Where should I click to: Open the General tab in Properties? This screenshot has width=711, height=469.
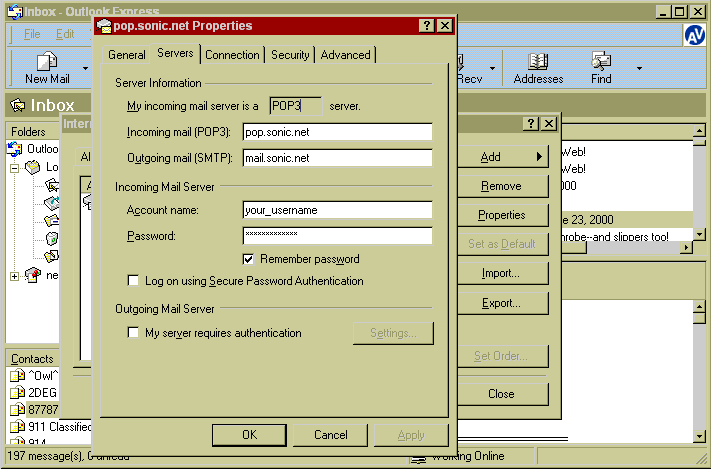[127, 55]
